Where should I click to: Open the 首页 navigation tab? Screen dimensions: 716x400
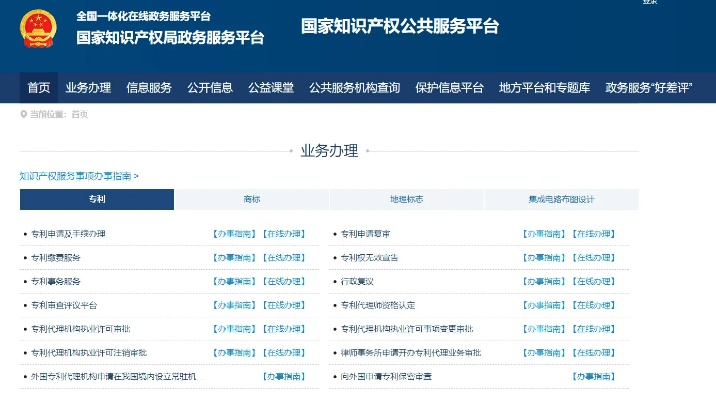(39, 87)
